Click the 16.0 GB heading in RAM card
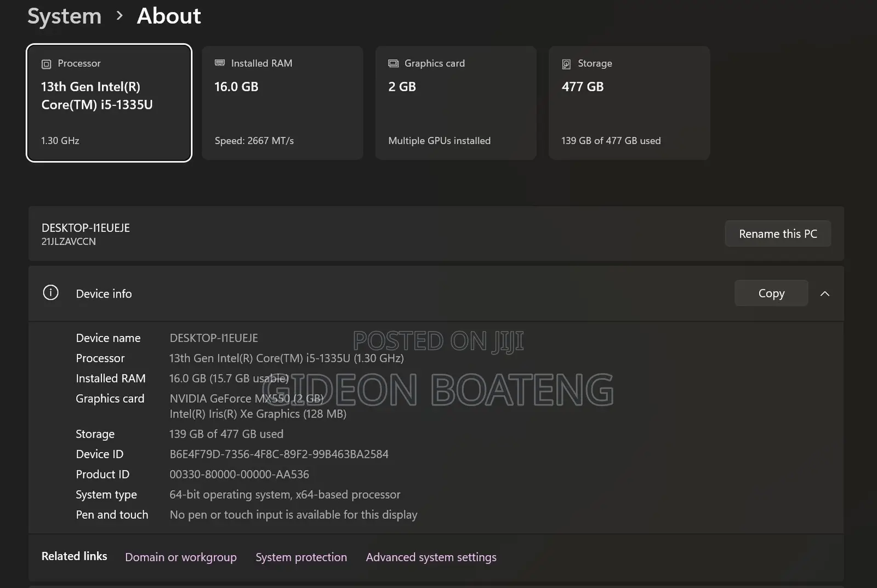Image resolution: width=877 pixels, height=588 pixels. coord(236,87)
